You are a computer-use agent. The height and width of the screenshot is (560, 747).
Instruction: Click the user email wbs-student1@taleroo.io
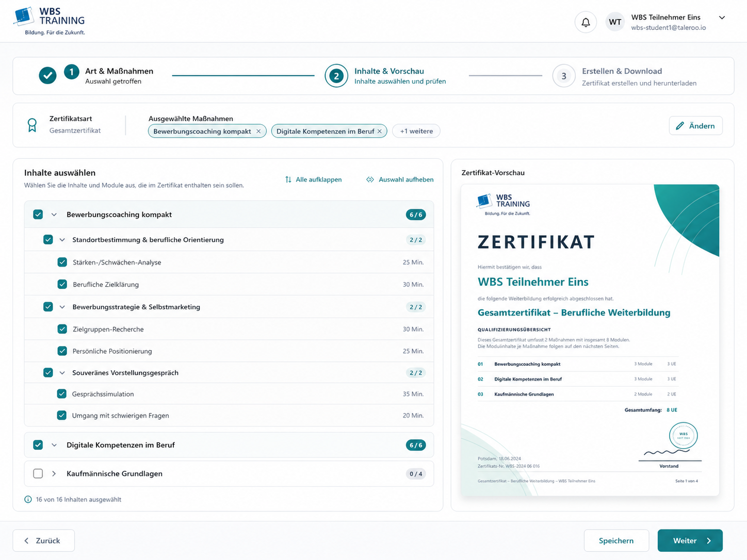[669, 28]
